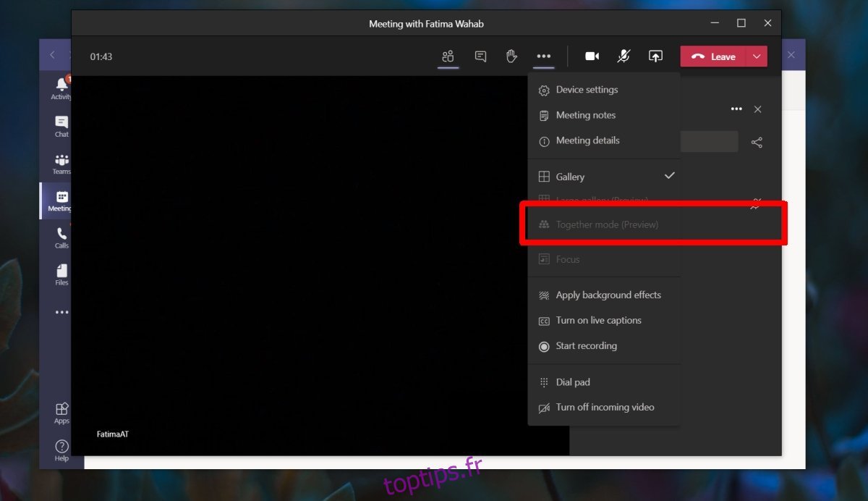Leave the meeting
Image resolution: width=868 pixels, height=501 pixels.
tap(715, 56)
